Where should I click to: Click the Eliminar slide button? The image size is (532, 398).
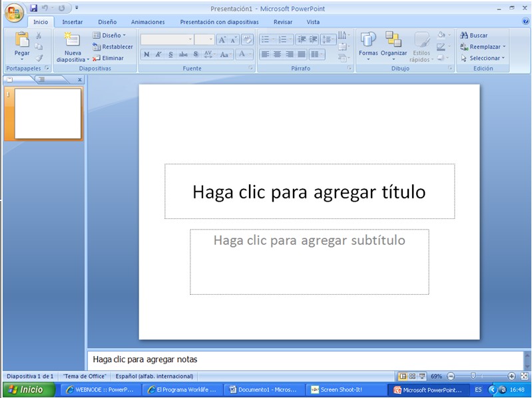109,58
